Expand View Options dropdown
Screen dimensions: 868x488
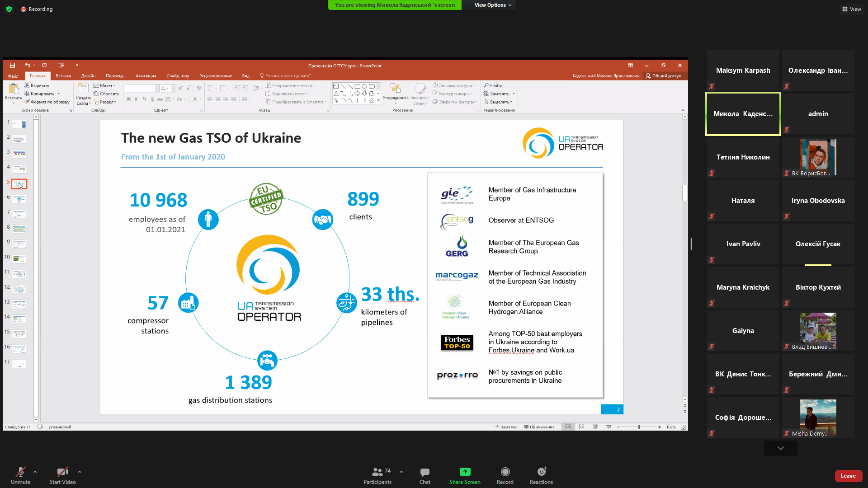pos(492,5)
